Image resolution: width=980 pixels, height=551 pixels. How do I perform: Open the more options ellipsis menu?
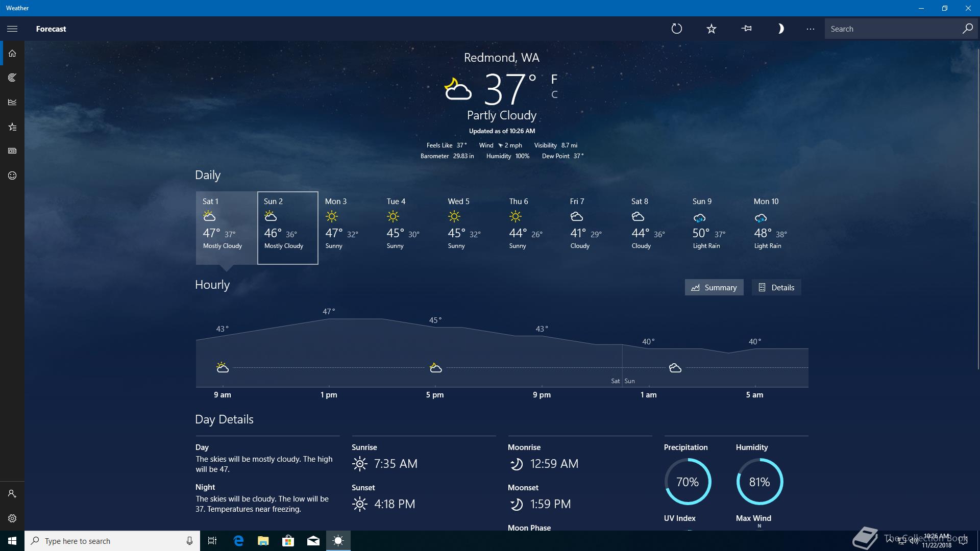tap(810, 29)
